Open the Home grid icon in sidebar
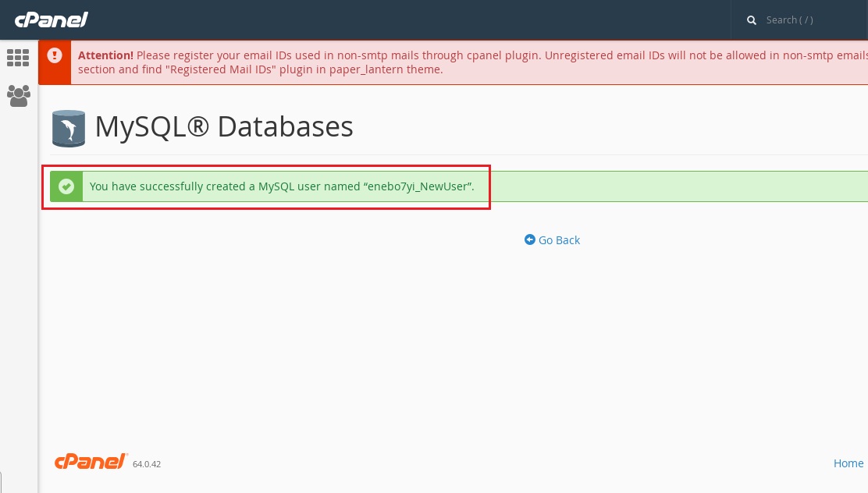The height and width of the screenshot is (493, 868). [18, 58]
